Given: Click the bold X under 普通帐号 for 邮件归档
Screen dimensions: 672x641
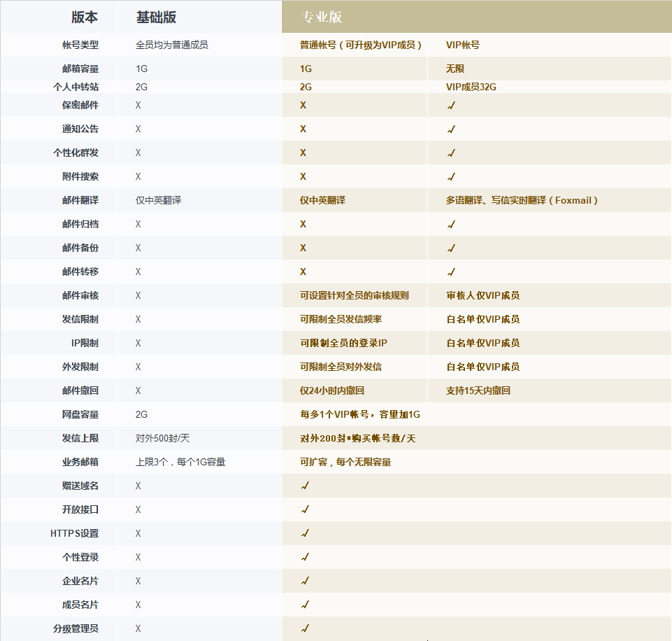Looking at the screenshot, I should point(303,224).
